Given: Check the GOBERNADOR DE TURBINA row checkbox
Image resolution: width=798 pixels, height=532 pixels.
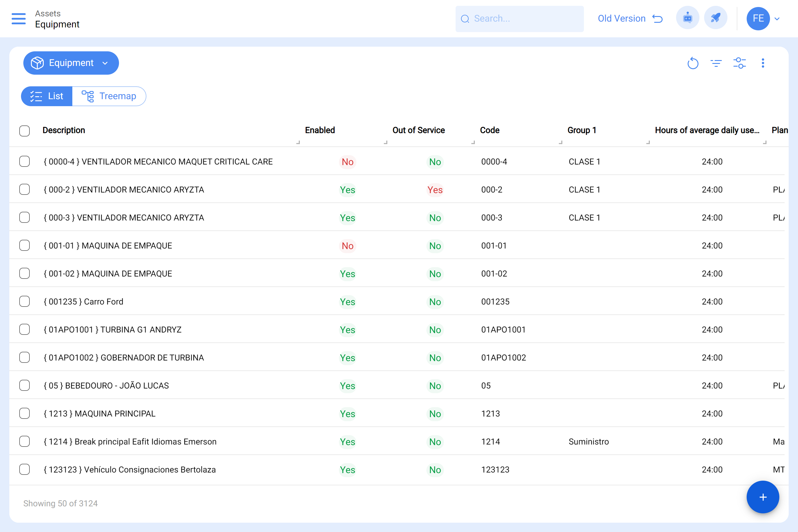Looking at the screenshot, I should point(24,357).
